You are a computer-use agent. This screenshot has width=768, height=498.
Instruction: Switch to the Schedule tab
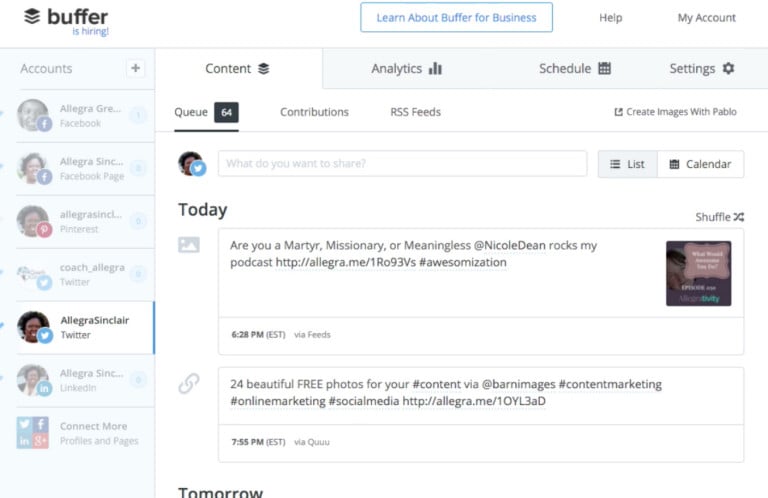[x=575, y=69]
